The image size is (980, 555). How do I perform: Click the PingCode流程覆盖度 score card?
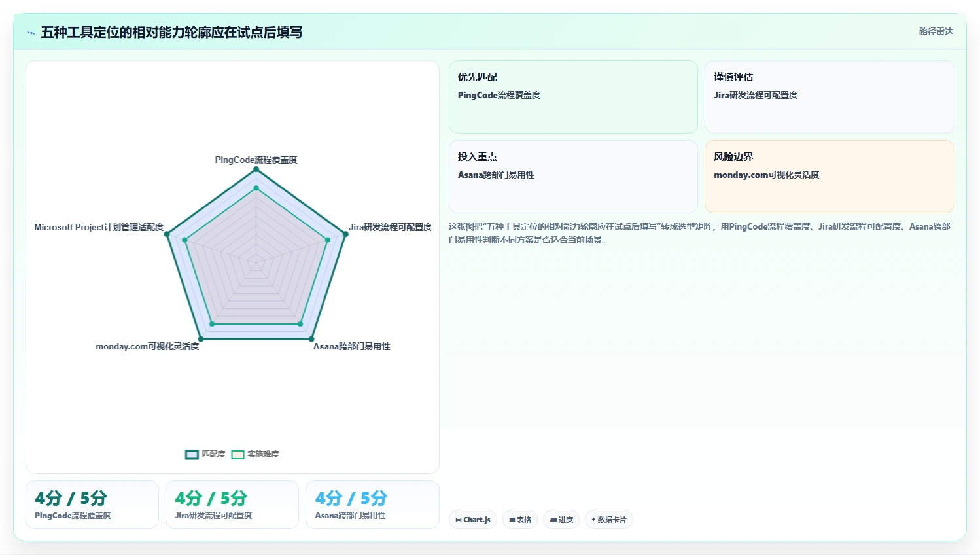point(92,505)
